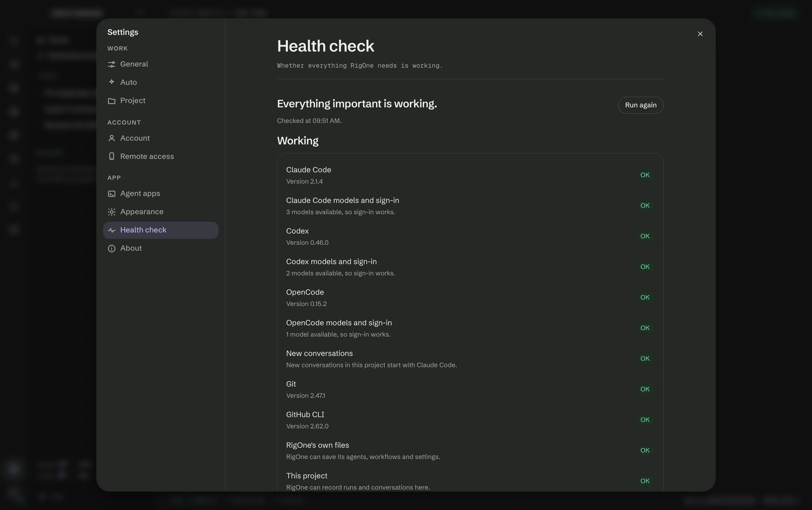Select the OpenCode Version 0.15.2 entry

coord(470,298)
